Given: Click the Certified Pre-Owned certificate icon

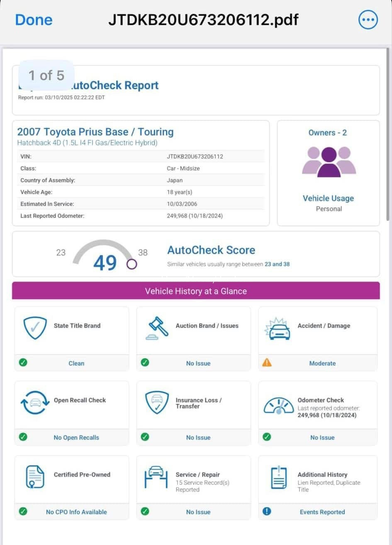Looking at the screenshot, I should pyautogui.click(x=35, y=477).
